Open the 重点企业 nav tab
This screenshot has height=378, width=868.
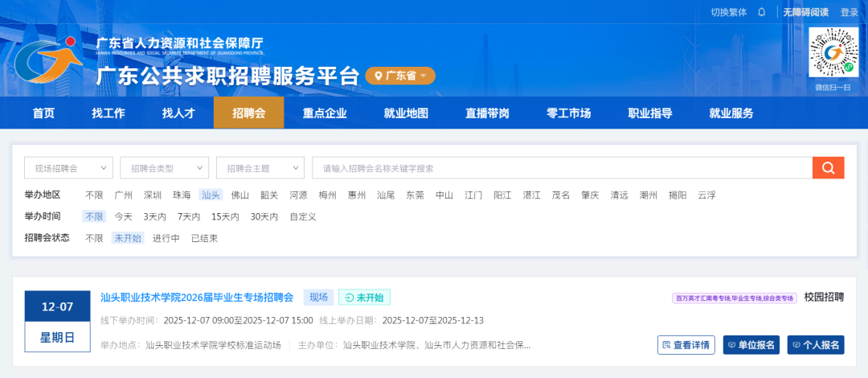(325, 113)
